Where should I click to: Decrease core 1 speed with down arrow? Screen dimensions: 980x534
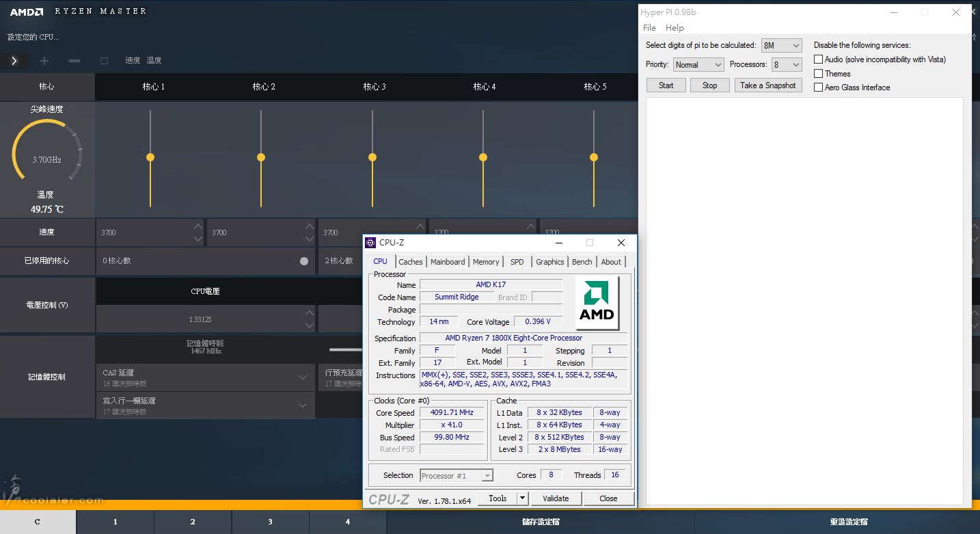point(198,239)
